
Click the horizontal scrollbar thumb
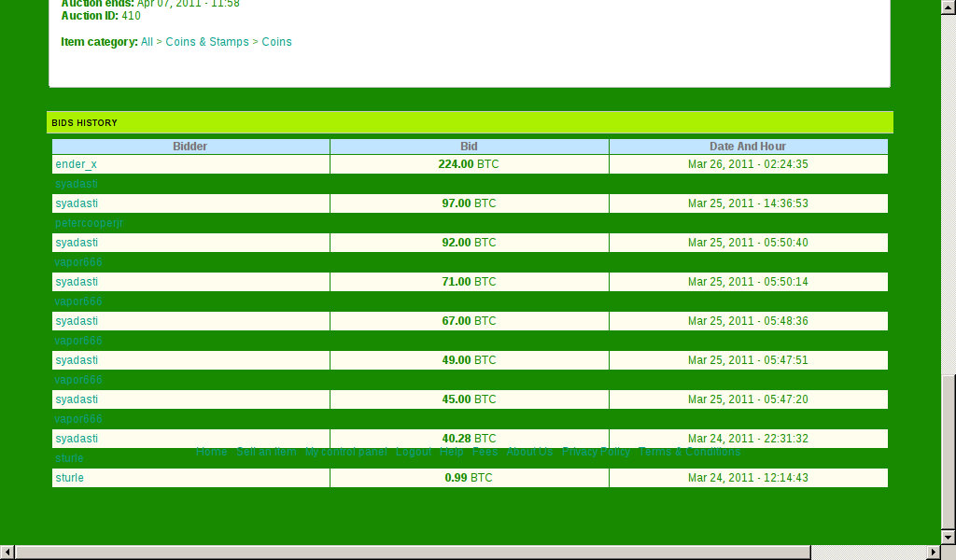[x=412, y=553]
